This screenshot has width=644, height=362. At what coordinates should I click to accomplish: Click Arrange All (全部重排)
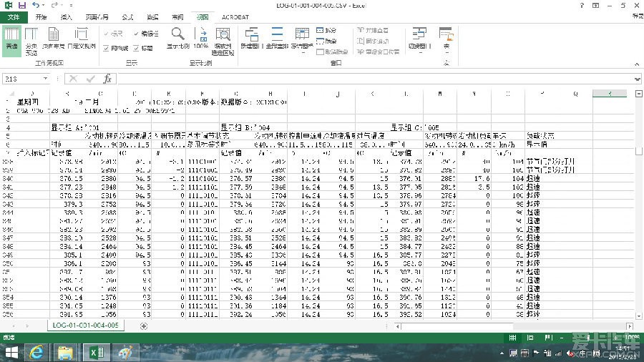[x=277, y=39]
